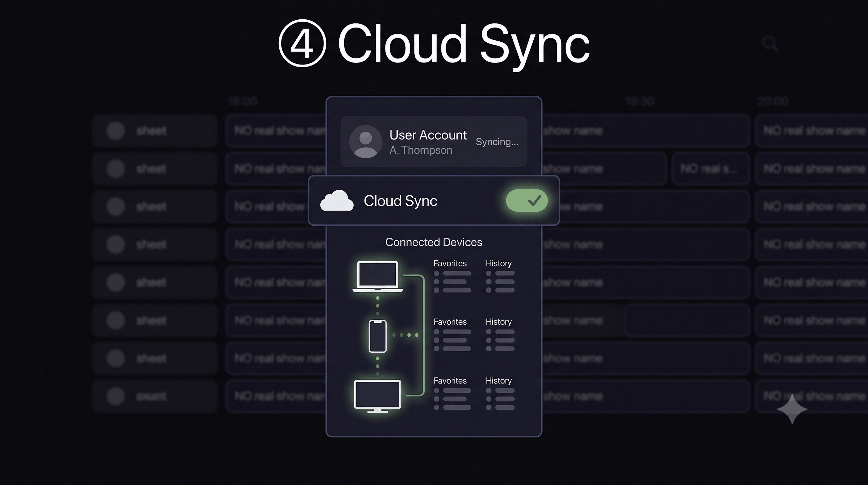
Task: Click the 20:00 time header in guide
Action: pos(773,101)
